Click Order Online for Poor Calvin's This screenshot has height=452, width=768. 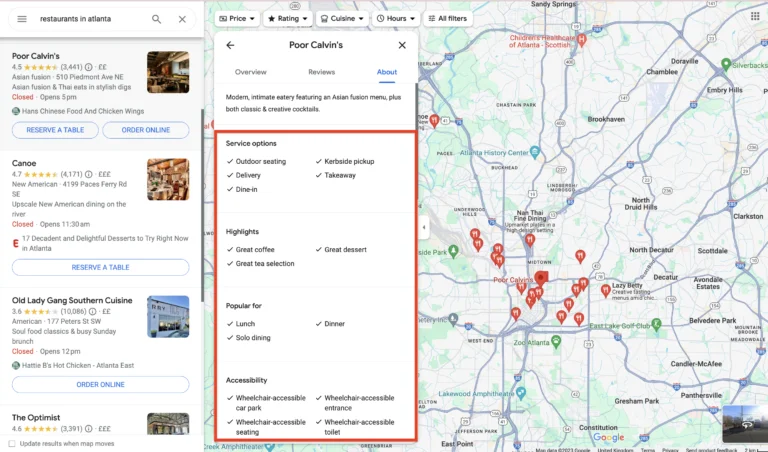[145, 130]
